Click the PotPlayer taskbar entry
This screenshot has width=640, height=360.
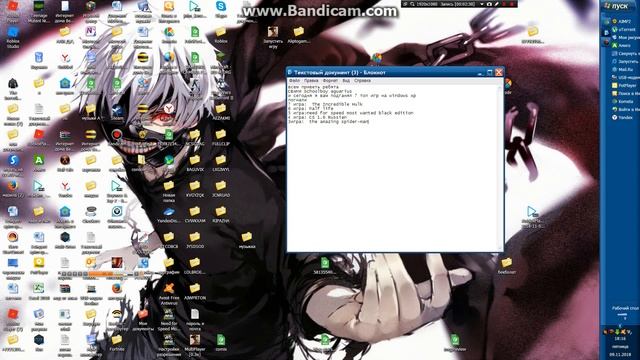[624, 85]
